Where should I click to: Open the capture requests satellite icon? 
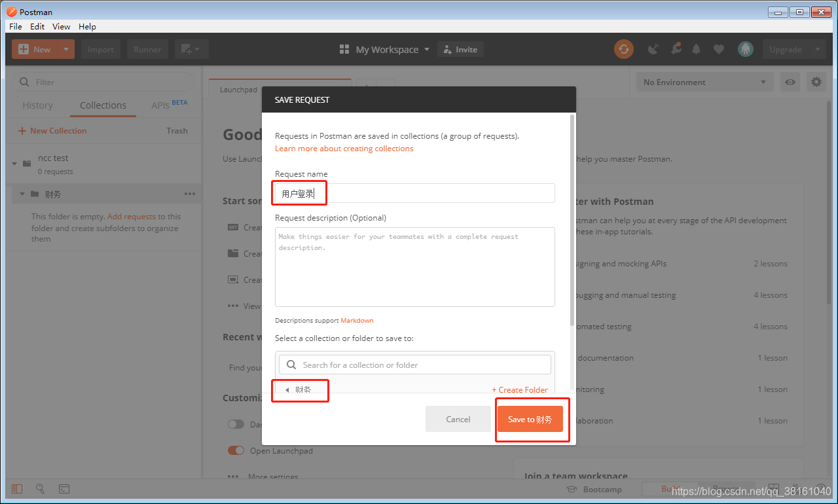pyautogui.click(x=653, y=49)
